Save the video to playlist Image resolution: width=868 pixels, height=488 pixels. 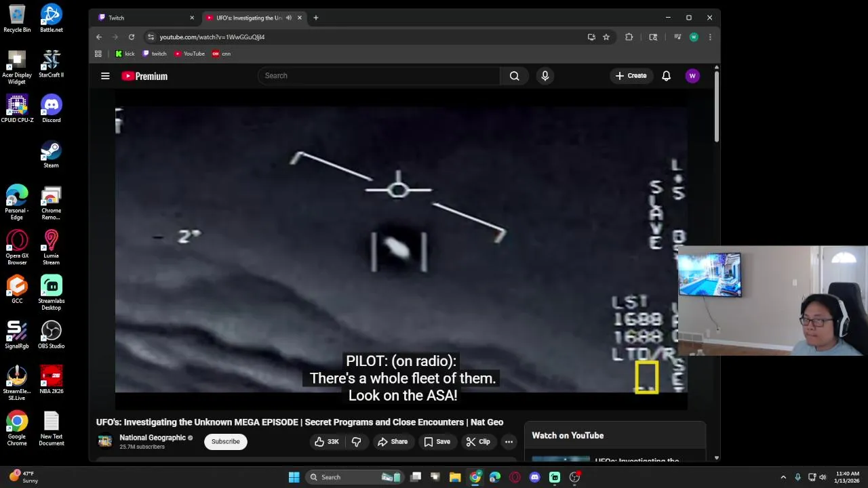[x=437, y=441]
